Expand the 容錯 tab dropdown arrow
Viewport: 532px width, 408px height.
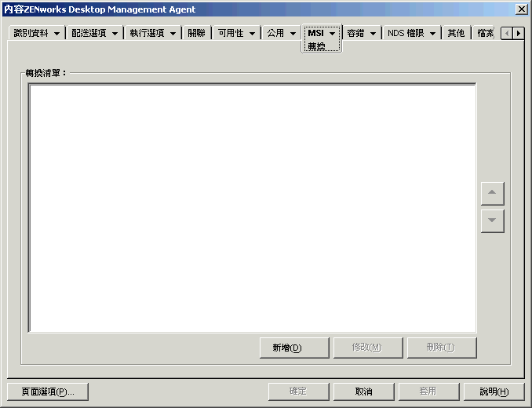pos(373,34)
